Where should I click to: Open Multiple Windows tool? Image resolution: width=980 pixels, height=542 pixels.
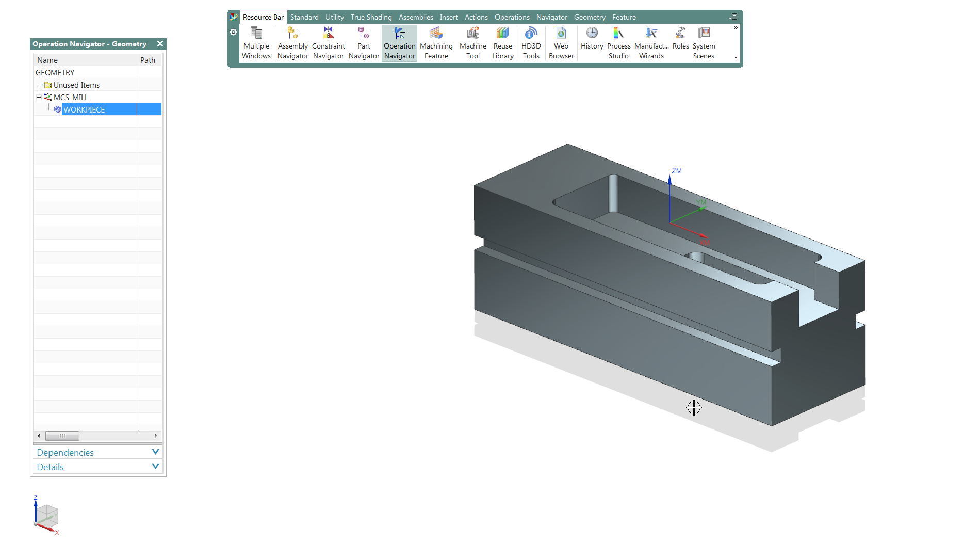(x=256, y=43)
